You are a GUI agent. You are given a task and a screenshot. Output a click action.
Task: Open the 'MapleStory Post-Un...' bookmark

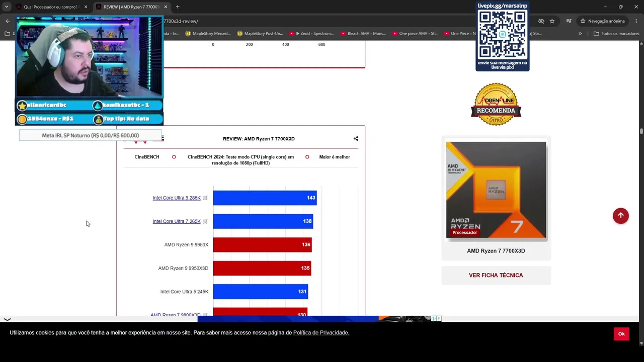(x=260, y=34)
